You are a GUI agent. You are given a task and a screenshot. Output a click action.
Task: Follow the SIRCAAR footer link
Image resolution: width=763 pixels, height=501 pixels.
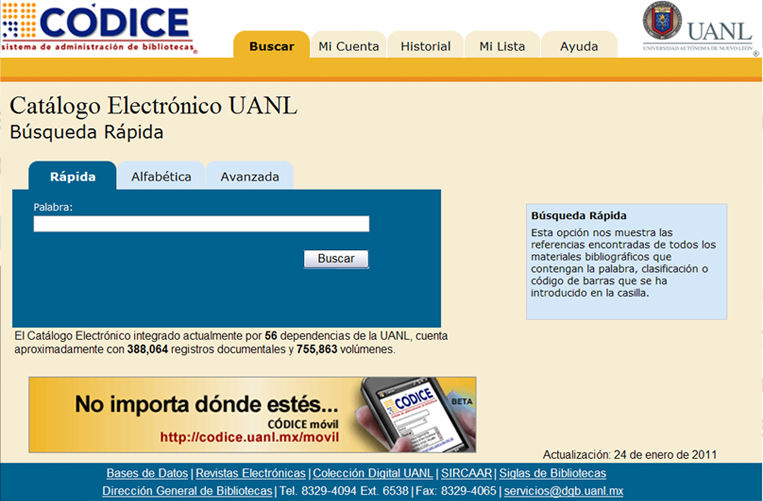click(x=467, y=473)
